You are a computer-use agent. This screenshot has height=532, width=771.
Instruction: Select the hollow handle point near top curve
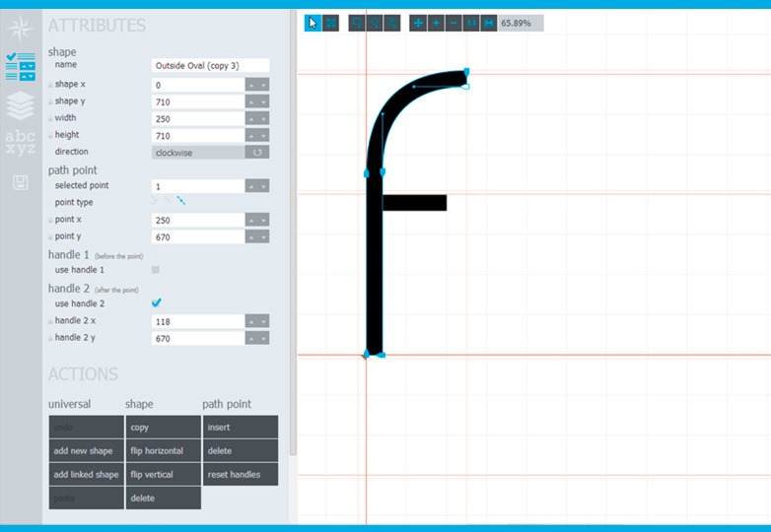pos(466,87)
